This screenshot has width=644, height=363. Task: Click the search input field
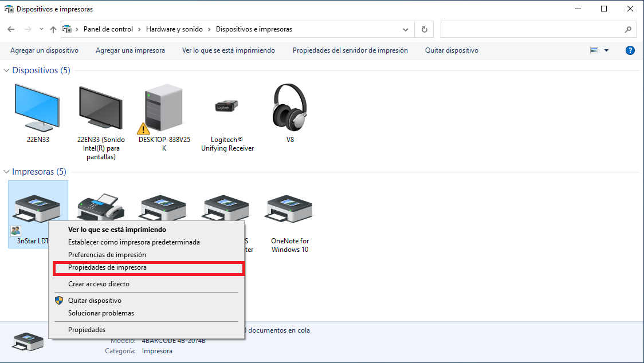(x=539, y=29)
